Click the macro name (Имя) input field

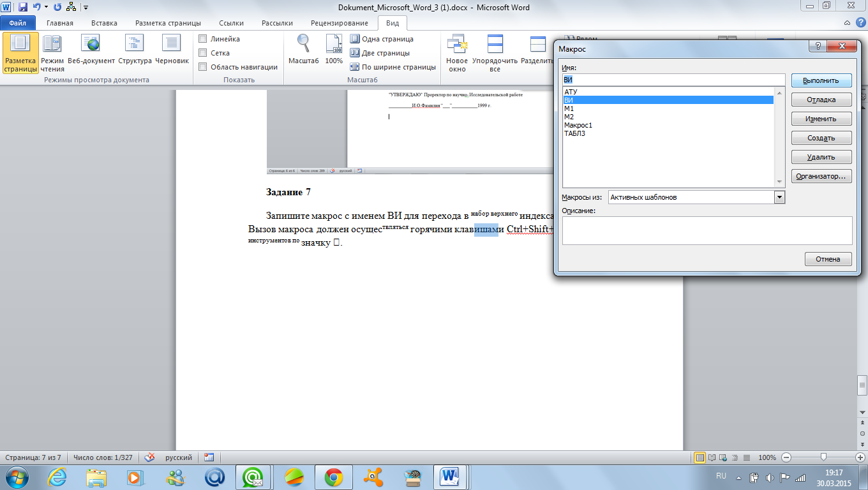(x=673, y=80)
